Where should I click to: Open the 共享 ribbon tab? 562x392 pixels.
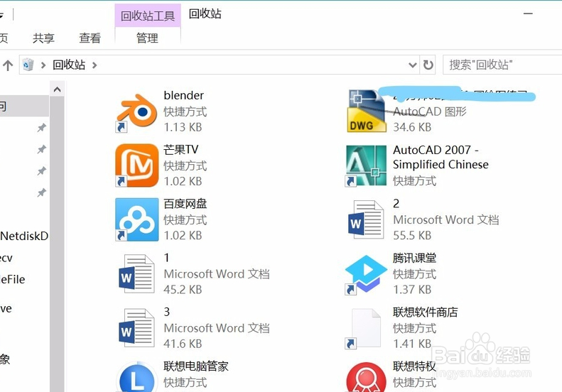coord(44,38)
